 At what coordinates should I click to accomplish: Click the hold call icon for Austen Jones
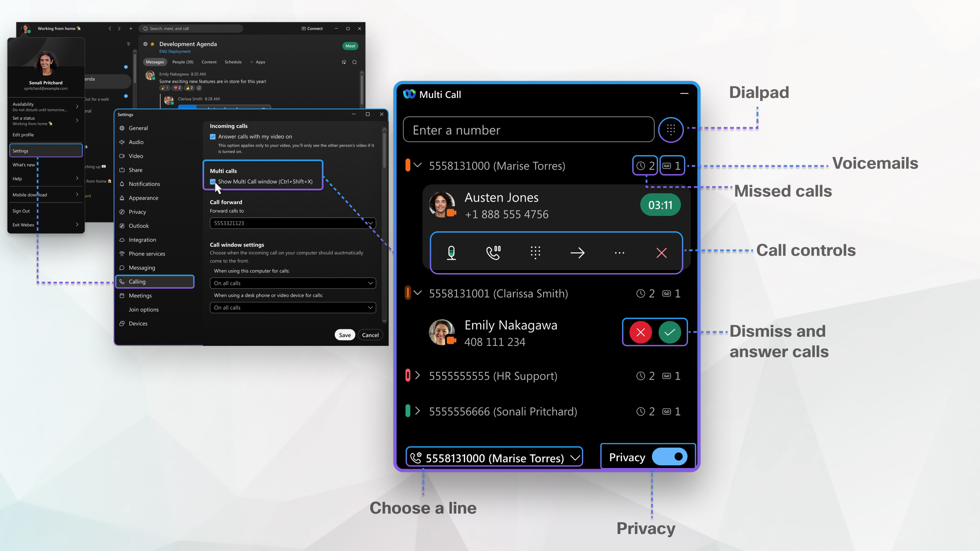click(x=493, y=252)
